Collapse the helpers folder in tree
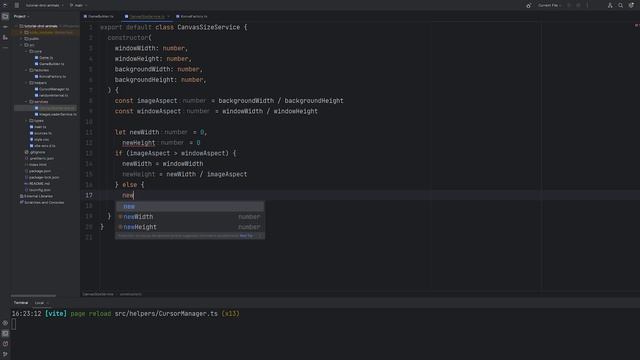This screenshot has height=360, width=640. coord(27,83)
